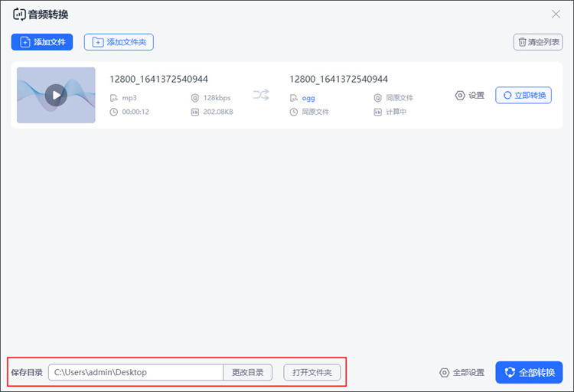574x392 pixels.
Task: Click the 计算中 output size label
Action: tap(396, 112)
